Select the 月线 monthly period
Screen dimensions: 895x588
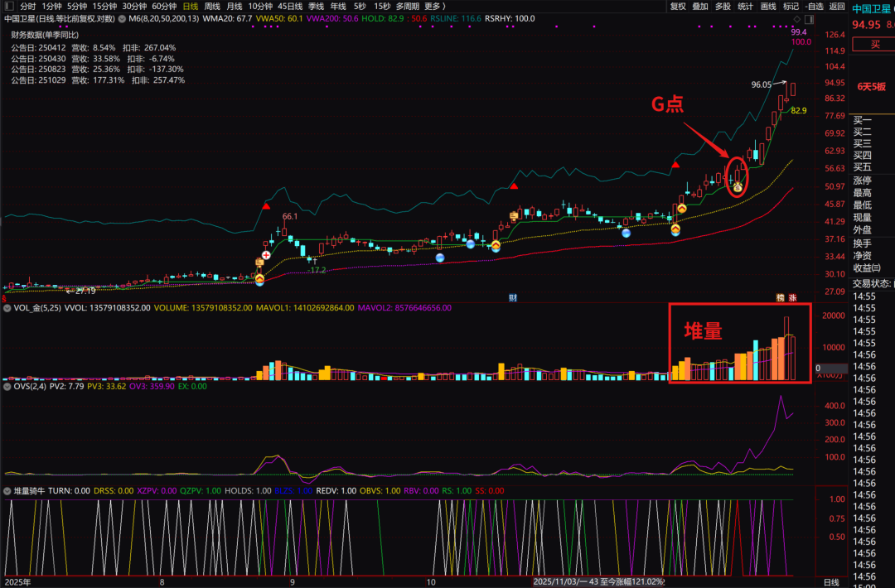pos(234,7)
